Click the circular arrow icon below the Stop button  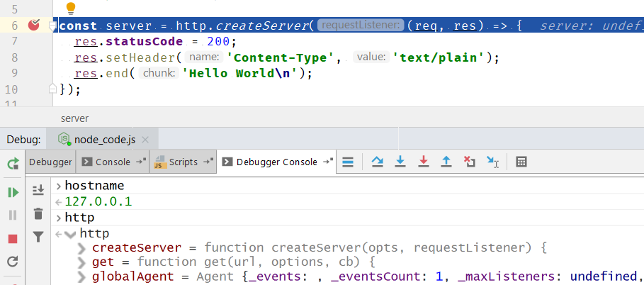[x=13, y=261]
